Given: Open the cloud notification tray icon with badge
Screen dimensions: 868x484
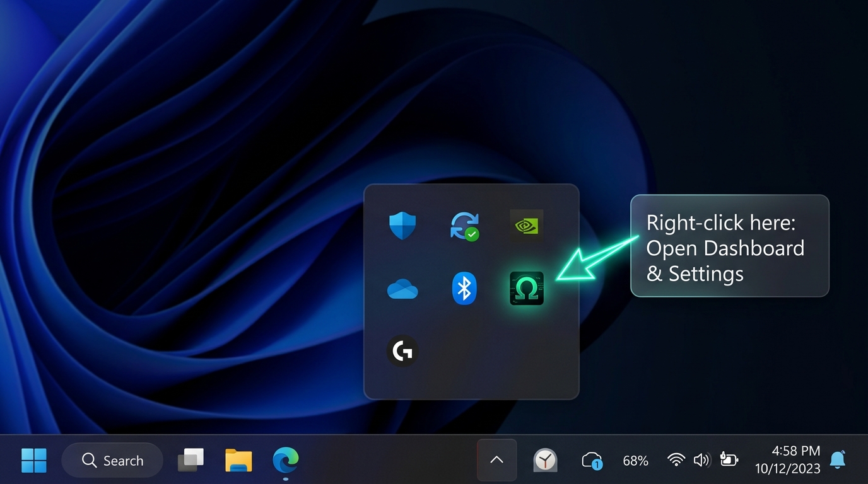Looking at the screenshot, I should (592, 461).
